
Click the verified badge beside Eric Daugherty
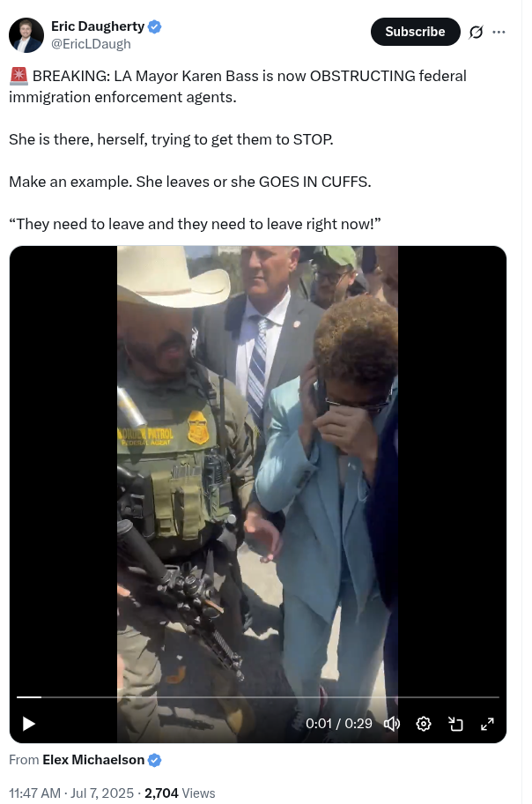pos(155,26)
